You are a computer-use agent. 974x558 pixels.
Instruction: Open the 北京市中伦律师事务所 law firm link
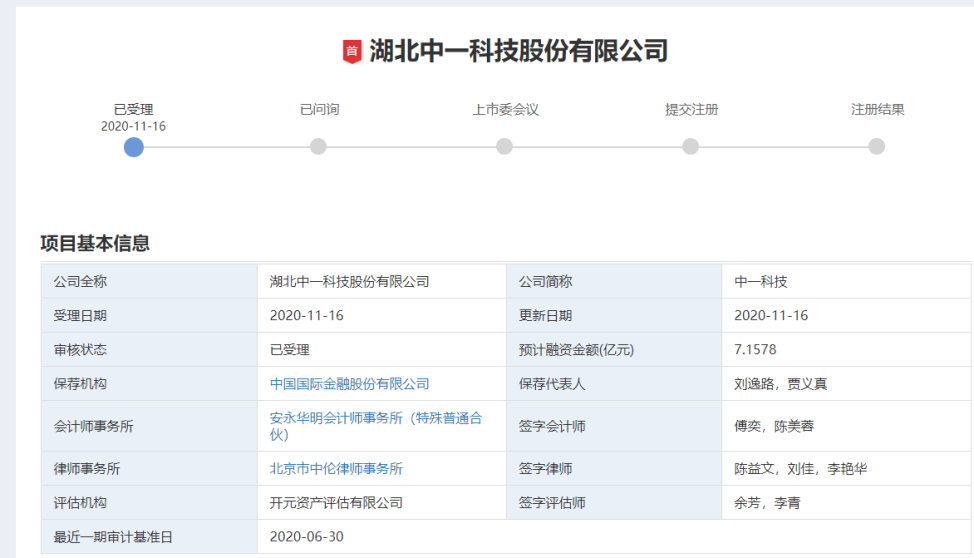pyautogui.click(x=336, y=469)
